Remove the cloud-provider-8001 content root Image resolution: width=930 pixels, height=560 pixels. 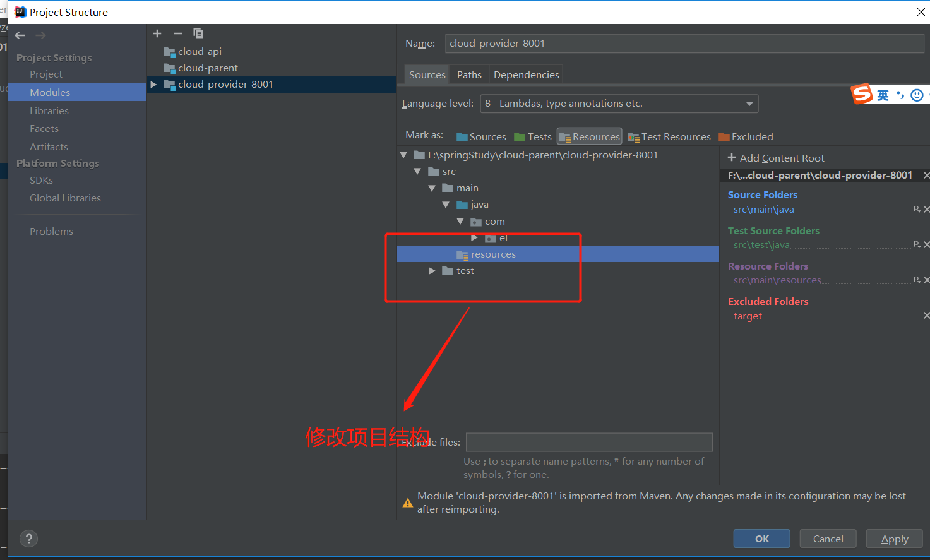926,176
